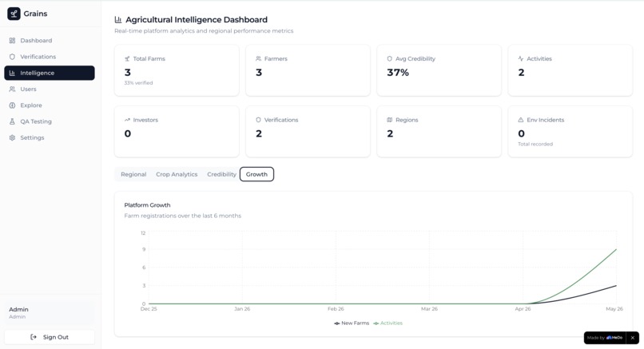Image resolution: width=644 pixels, height=349 pixels.
Task: Open Explore via the compass icon
Action: click(12, 105)
